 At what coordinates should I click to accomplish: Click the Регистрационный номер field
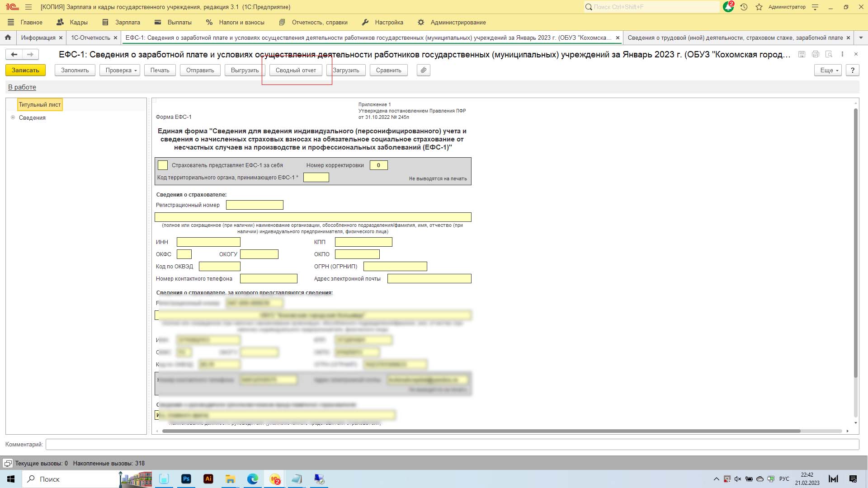pyautogui.click(x=255, y=205)
